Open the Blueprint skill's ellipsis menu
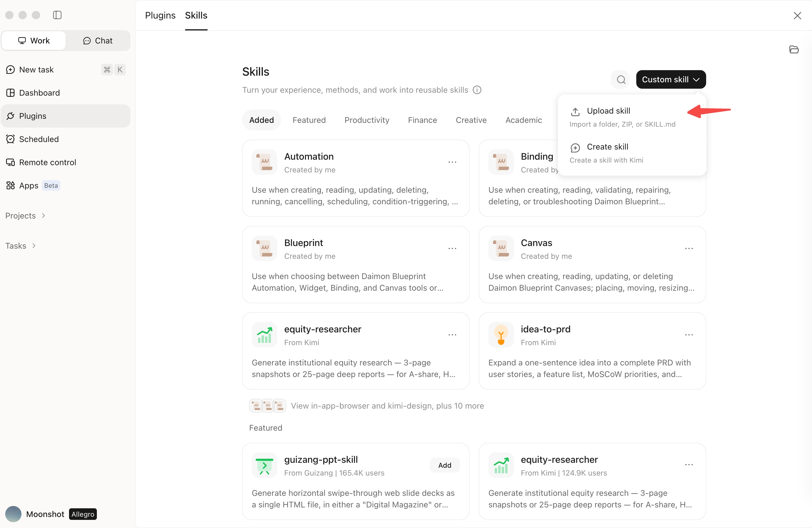The width and height of the screenshot is (812, 528). tap(452, 248)
